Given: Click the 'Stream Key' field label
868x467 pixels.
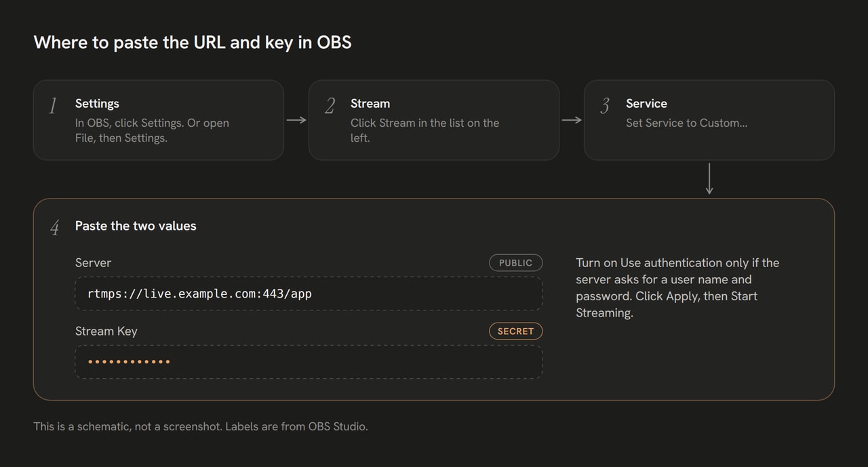Looking at the screenshot, I should (x=106, y=331).
